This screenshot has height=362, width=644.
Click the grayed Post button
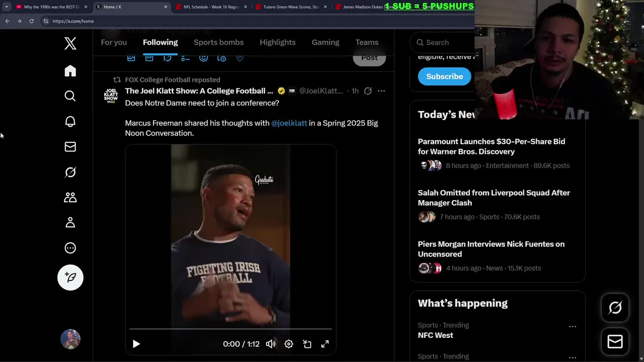(x=369, y=57)
